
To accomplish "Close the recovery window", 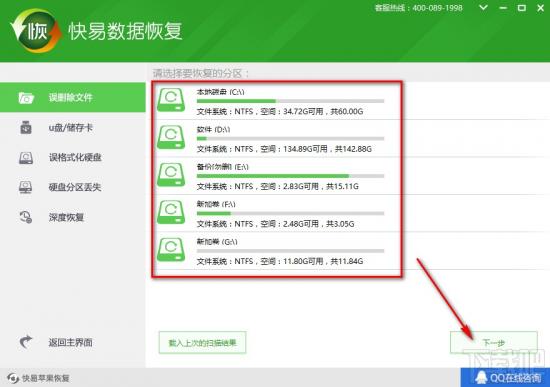I will click(541, 8).
